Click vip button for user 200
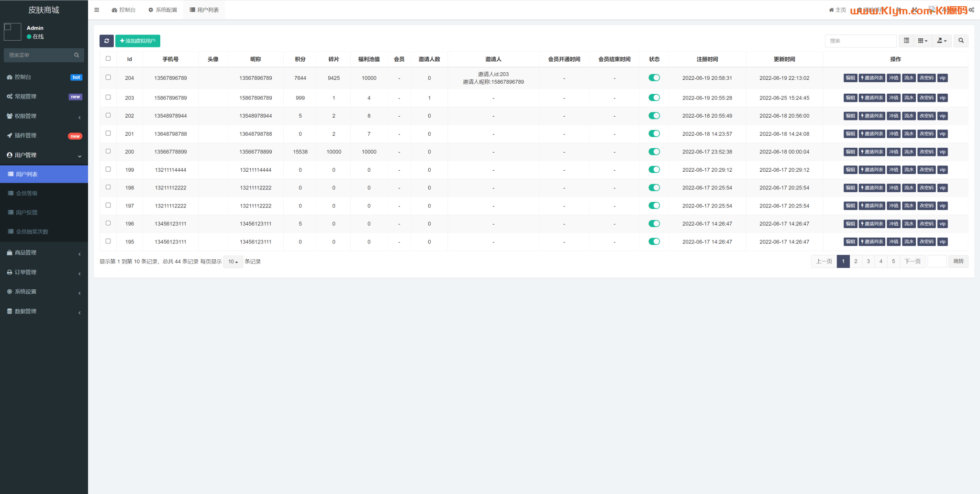The image size is (980, 494). [x=942, y=152]
